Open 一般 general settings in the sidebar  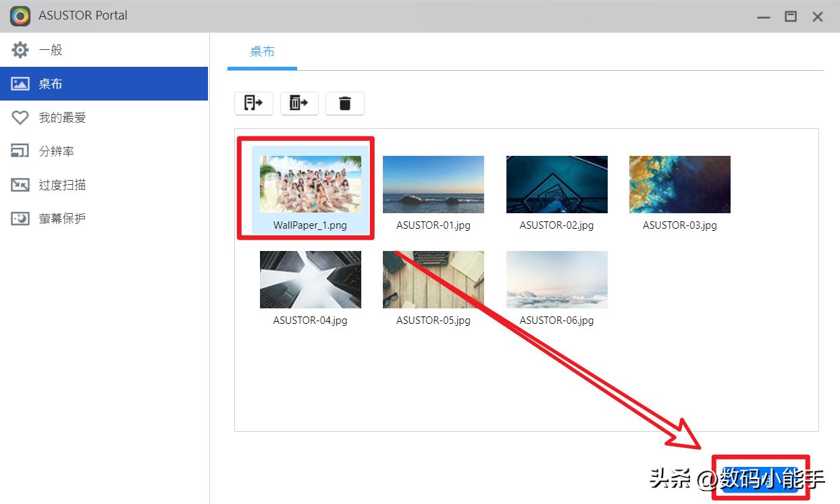tap(50, 50)
